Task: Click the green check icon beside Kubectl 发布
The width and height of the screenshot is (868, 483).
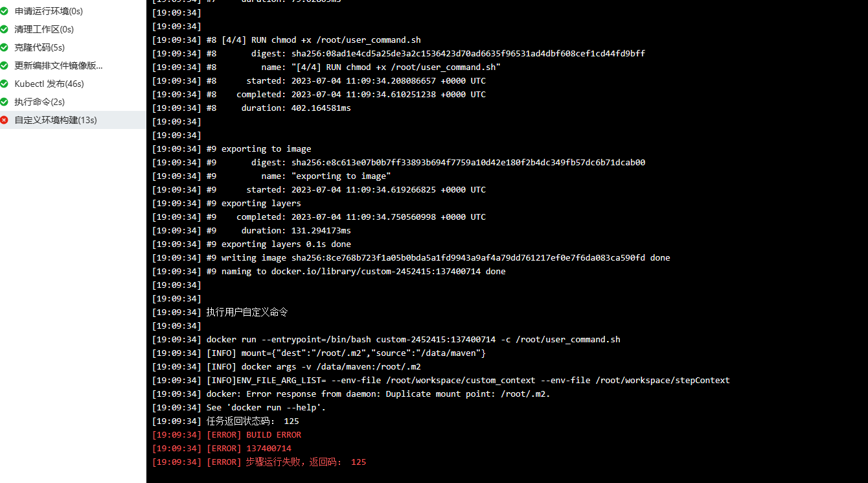Action: 5,84
